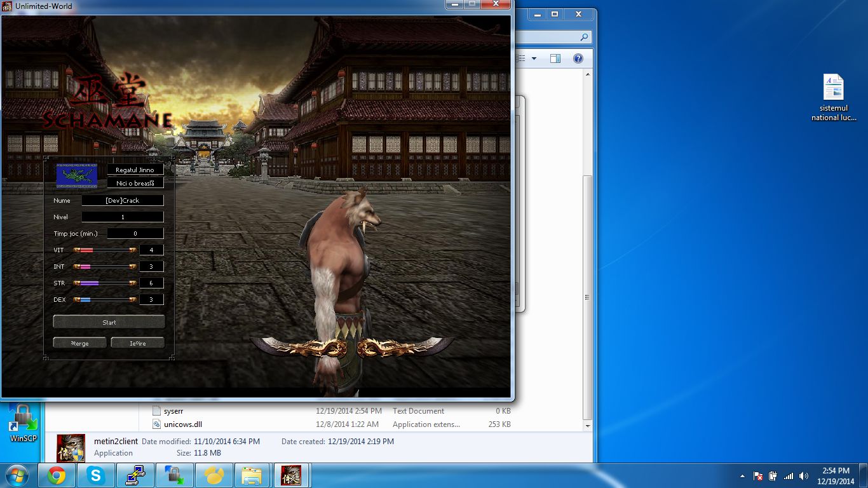Open the Windows Start menu

point(16,475)
